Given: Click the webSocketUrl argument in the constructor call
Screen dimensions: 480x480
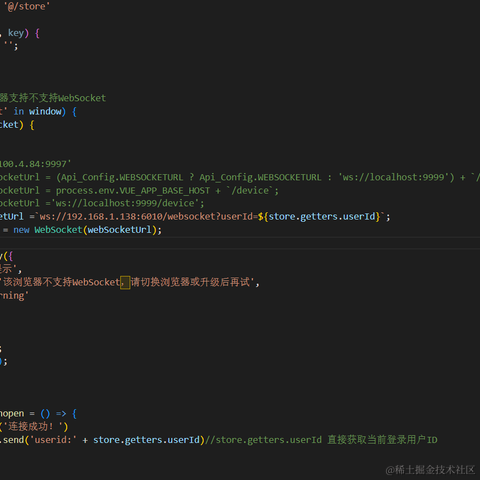Looking at the screenshot, I should click(x=120, y=230).
